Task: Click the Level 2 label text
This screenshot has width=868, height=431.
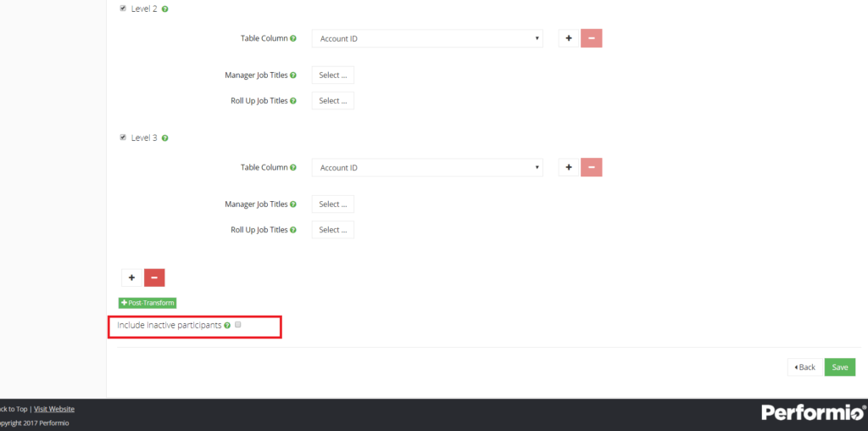Action: [x=144, y=8]
